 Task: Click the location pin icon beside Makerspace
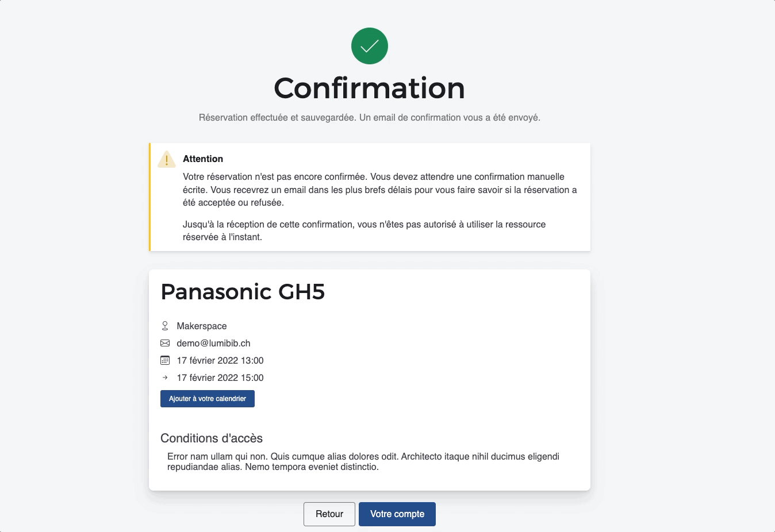pos(165,326)
